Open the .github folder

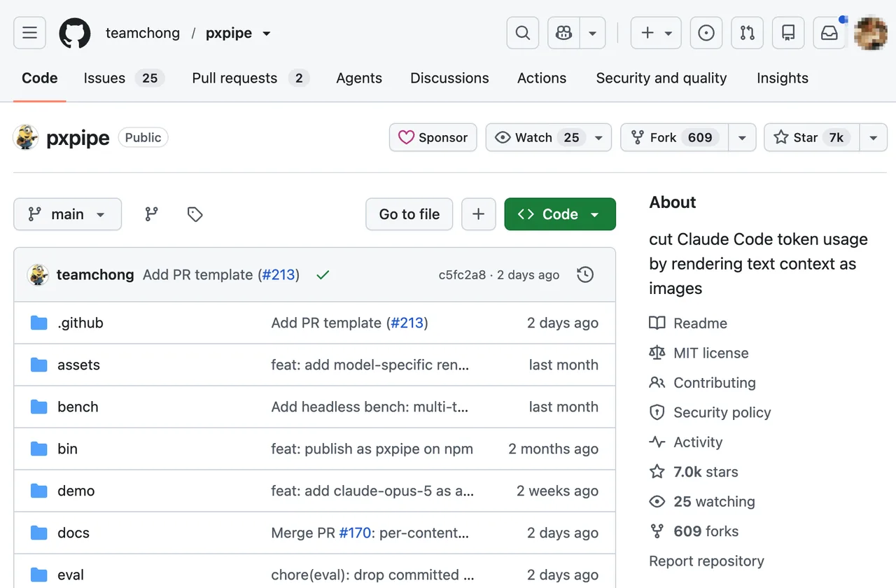[80, 323]
